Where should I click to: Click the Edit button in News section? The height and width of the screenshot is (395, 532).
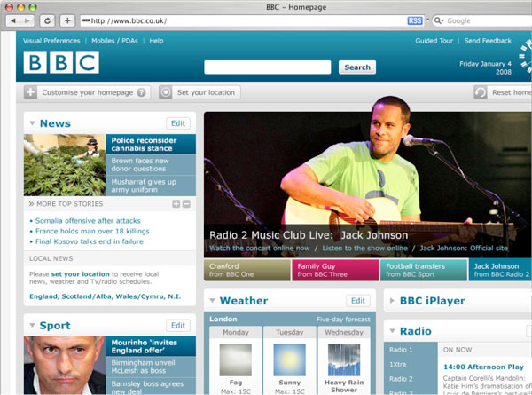[x=178, y=123]
